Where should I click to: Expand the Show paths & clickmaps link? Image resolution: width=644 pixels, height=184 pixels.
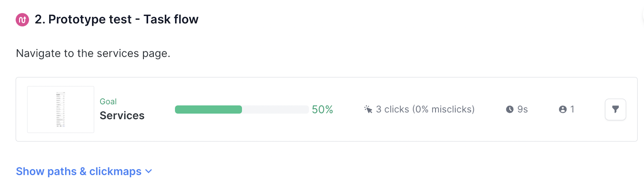point(78,172)
